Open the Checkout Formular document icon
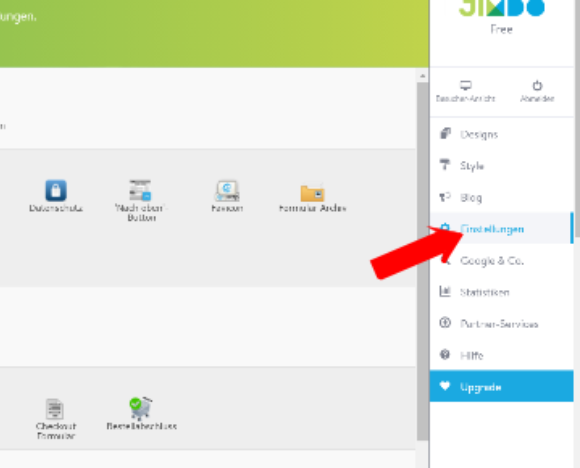 point(55,409)
